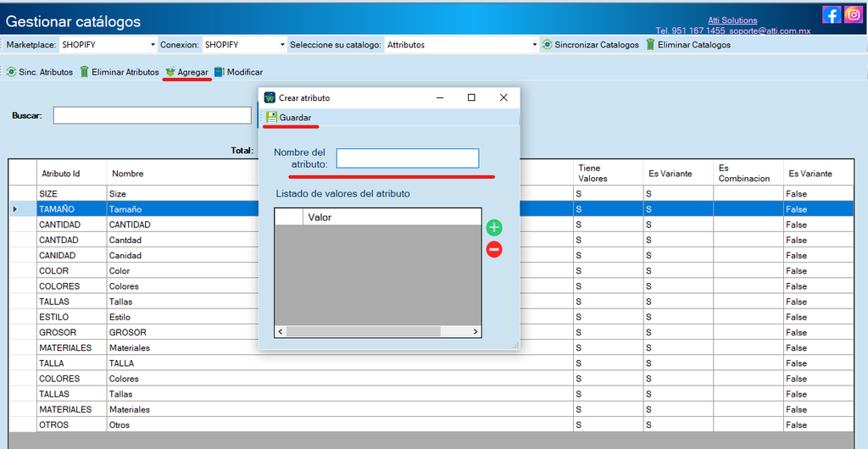
Task: Focus the Buscar search field
Action: point(153,115)
